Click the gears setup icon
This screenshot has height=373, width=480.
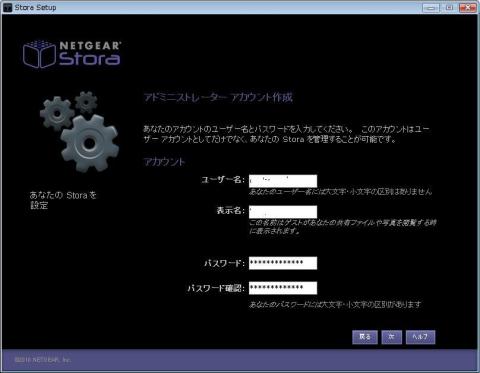79,131
